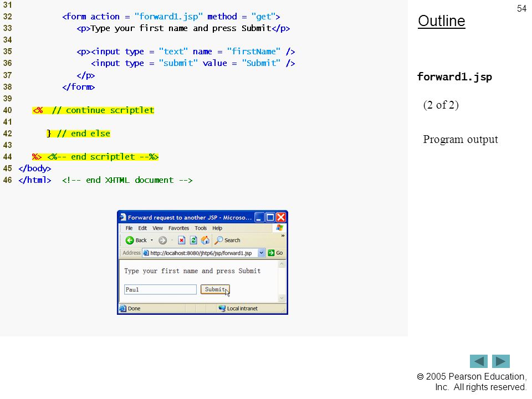
Task: Click the 'Program output' label
Action: 461,140
